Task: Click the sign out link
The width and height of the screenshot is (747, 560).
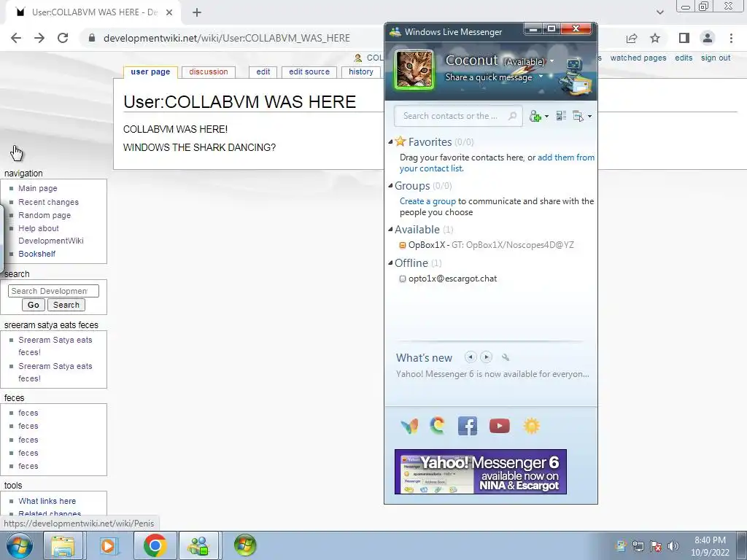Action: pos(716,58)
